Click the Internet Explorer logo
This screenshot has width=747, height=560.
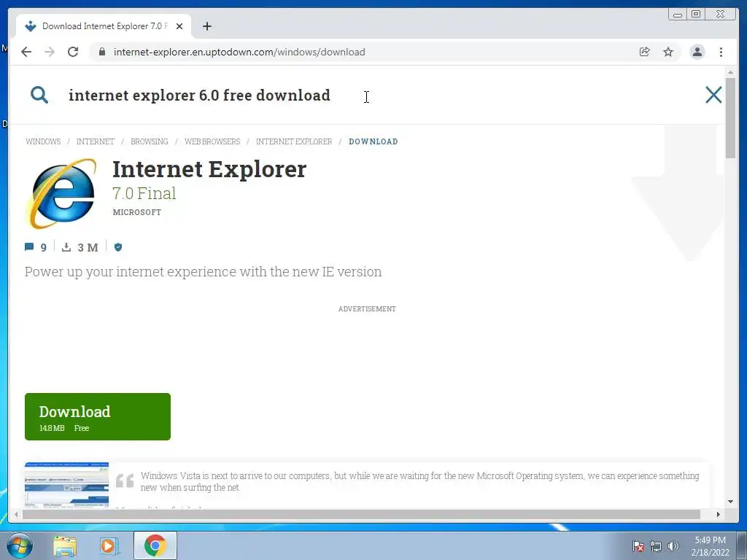62,193
